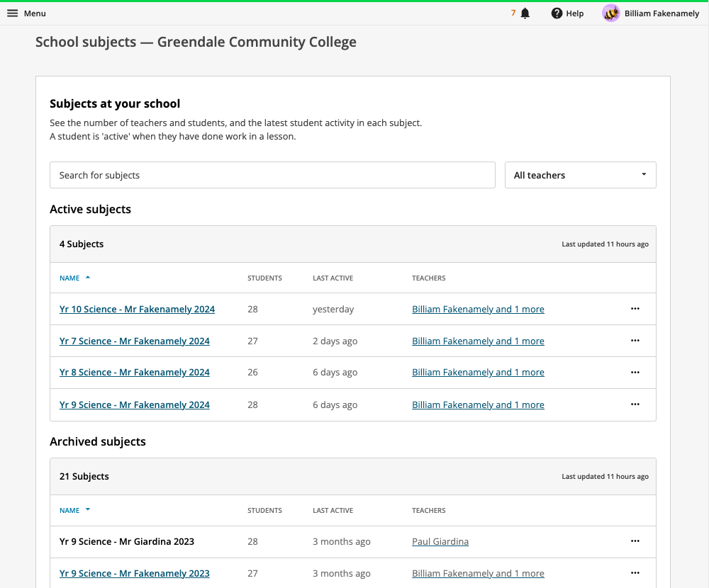Open more options for Yr 8 Science 2024
709x588 pixels.
pyautogui.click(x=635, y=373)
